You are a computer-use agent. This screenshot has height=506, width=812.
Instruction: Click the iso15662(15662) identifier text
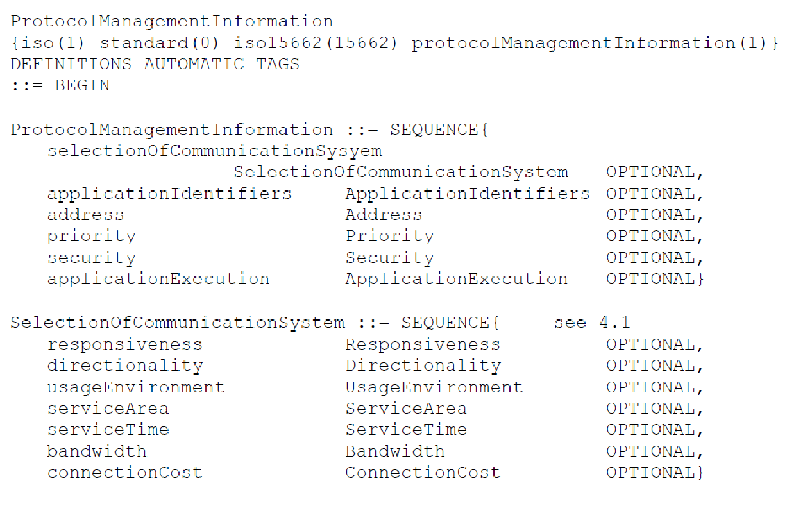pos(316,43)
